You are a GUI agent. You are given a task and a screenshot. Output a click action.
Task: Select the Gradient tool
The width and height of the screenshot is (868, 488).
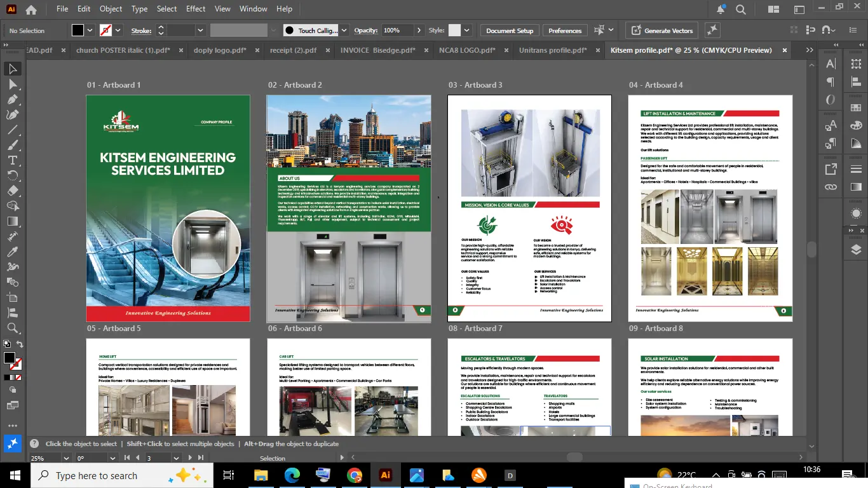[12, 221]
